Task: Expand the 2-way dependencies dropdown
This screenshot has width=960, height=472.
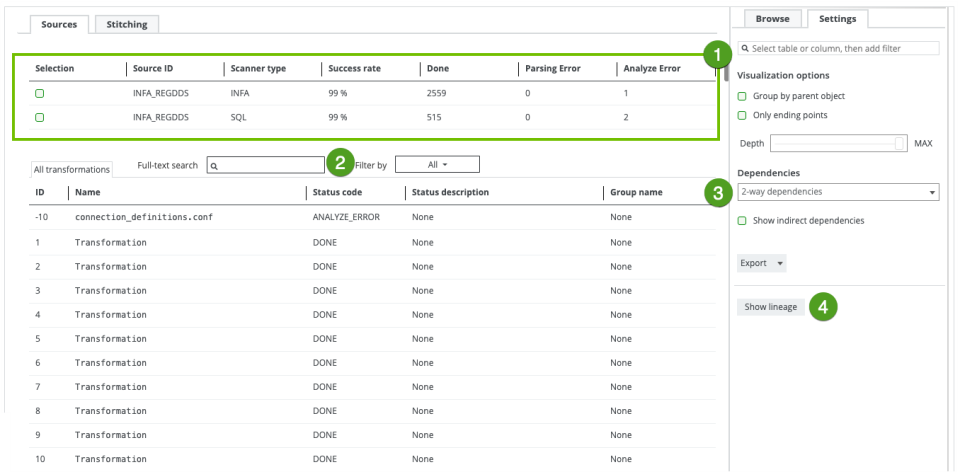Action: click(837, 192)
